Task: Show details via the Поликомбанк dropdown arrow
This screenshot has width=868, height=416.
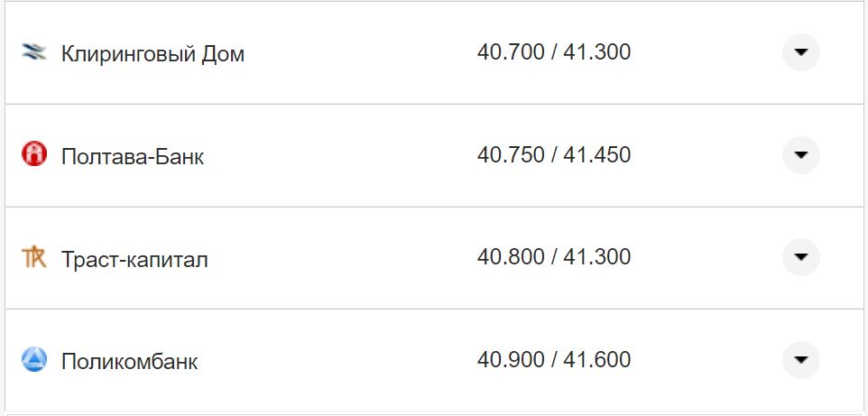Action: [x=800, y=360]
